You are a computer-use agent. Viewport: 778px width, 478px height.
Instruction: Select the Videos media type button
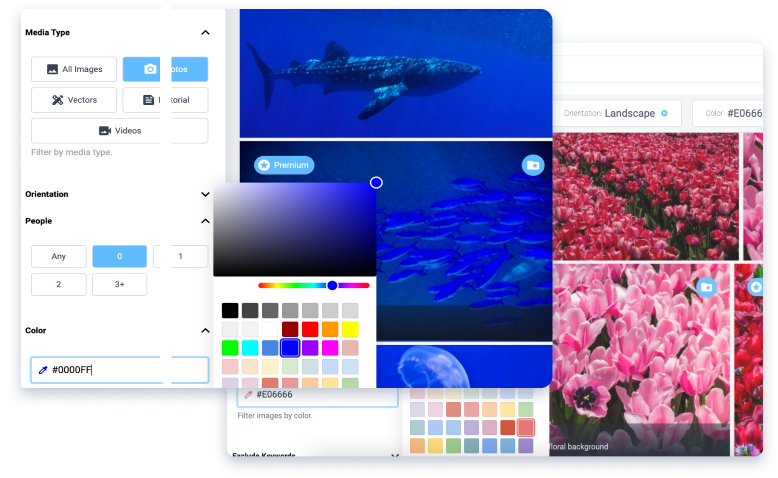pyautogui.click(x=120, y=131)
